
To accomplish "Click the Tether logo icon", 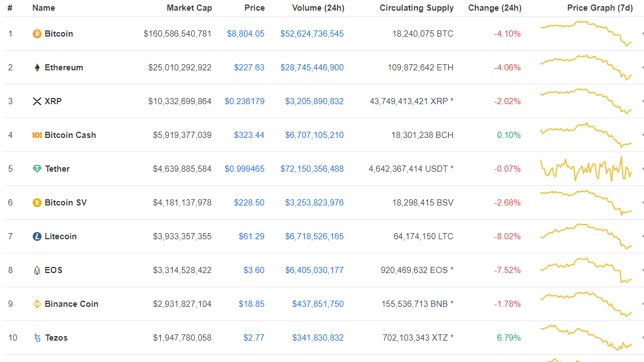I will coord(37,169).
